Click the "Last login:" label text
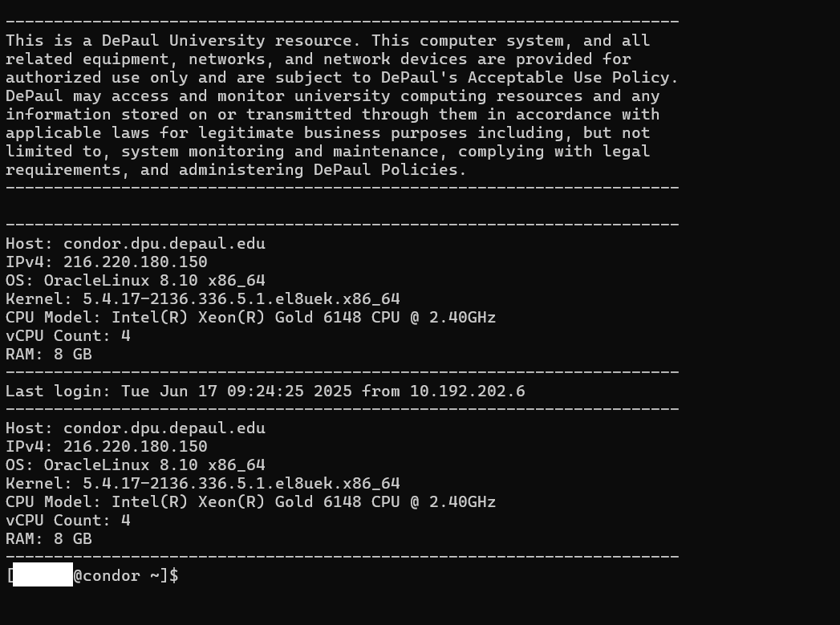Viewport: 840px width, 625px height. tap(58, 392)
